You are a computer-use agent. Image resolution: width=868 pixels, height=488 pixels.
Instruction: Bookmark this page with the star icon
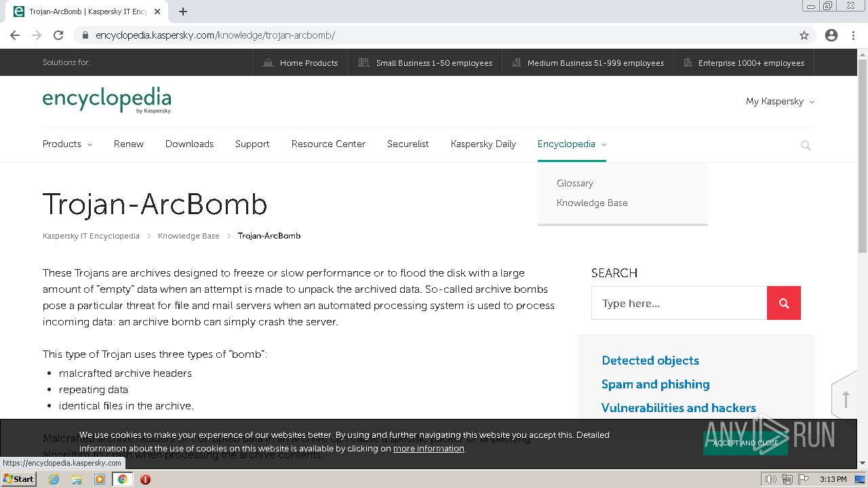point(804,35)
